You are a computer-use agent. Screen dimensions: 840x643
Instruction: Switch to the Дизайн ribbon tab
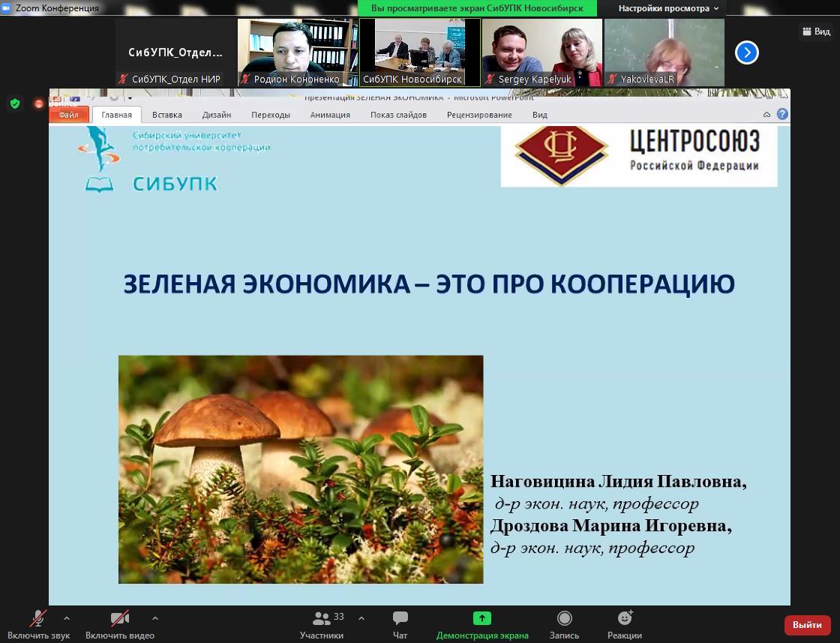point(216,115)
